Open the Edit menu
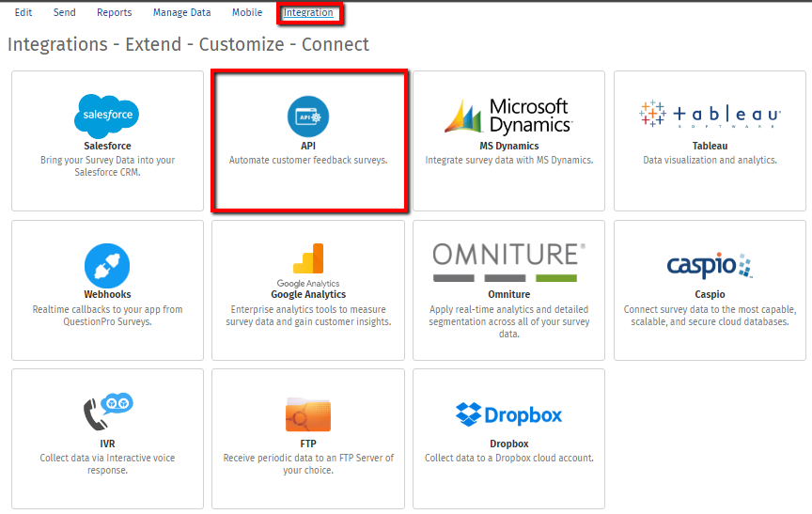This screenshot has height=514, width=812. [x=23, y=12]
